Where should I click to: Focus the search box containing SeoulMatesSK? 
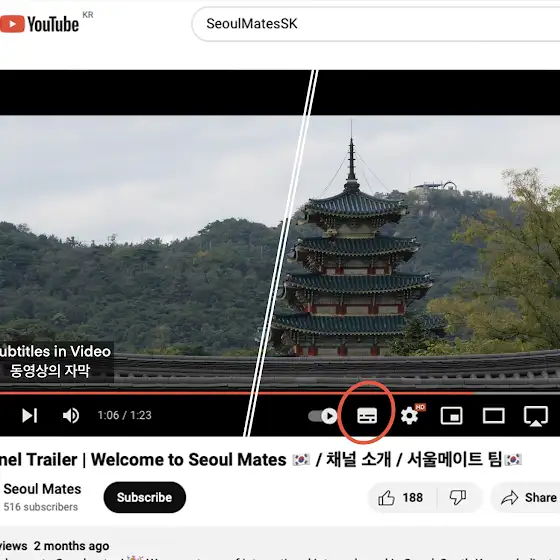(376, 24)
